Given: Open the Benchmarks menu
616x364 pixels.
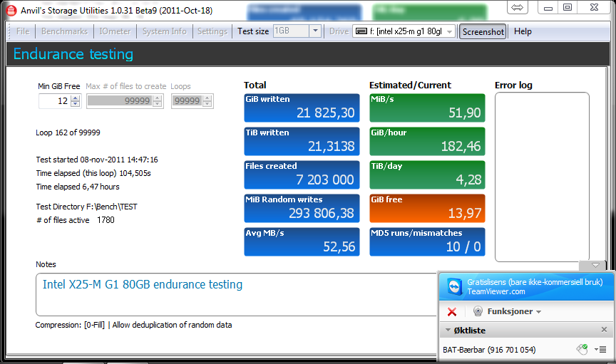Looking at the screenshot, I should tap(64, 31).
